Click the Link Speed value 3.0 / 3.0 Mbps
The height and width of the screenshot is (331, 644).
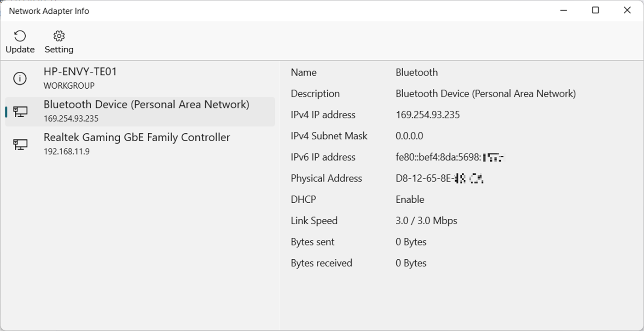coord(426,220)
